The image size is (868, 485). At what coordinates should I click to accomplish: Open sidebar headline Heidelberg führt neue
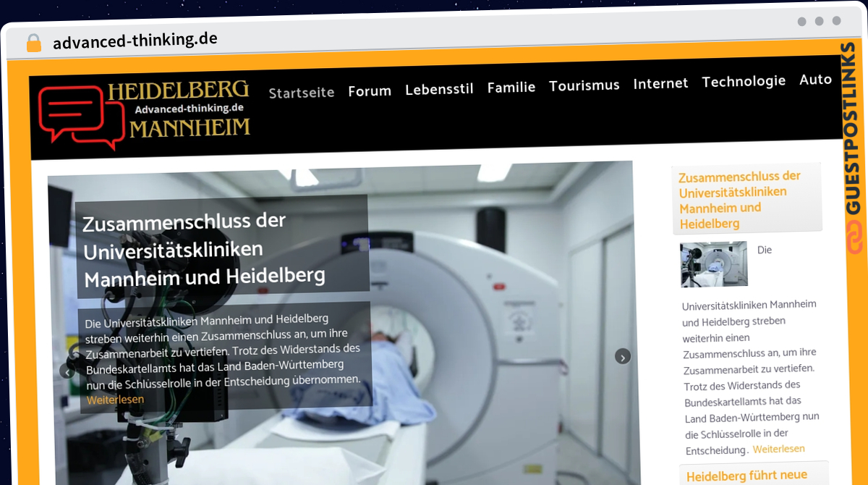(x=747, y=476)
